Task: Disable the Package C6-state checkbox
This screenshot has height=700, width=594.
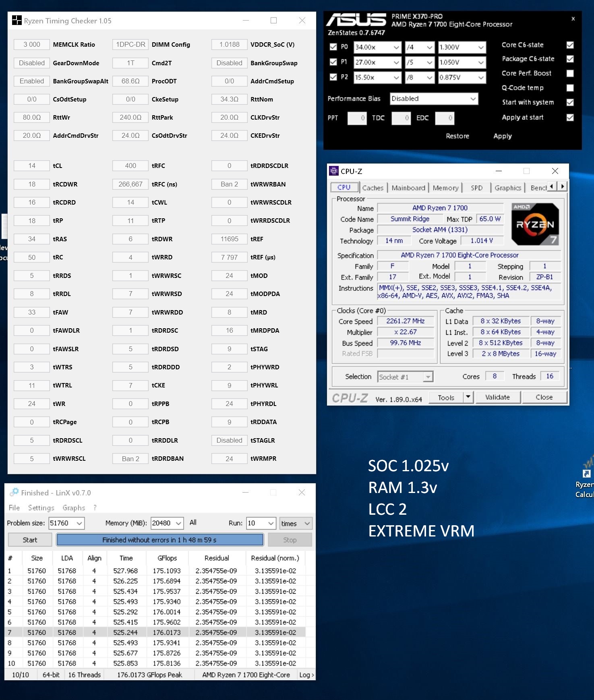Action: click(570, 59)
